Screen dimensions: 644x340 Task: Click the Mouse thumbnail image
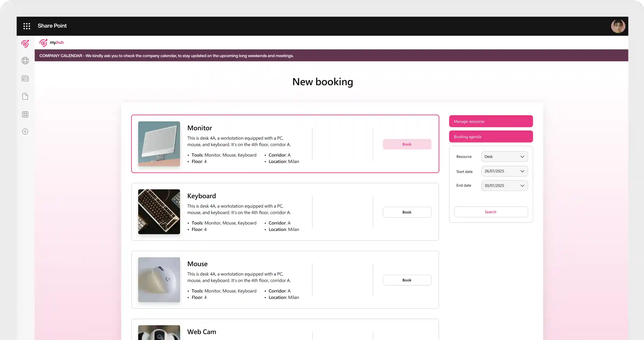159,280
